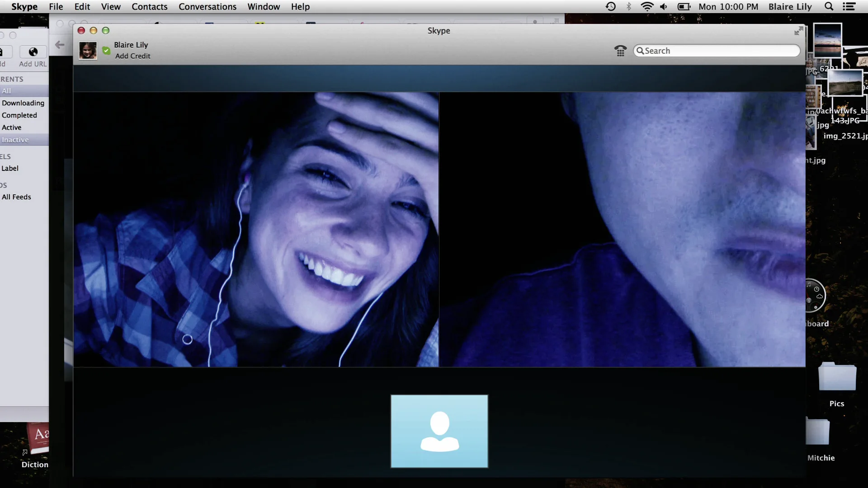The width and height of the screenshot is (868, 488).
Task: Select Active in the torrent sidebar
Action: (x=24, y=127)
